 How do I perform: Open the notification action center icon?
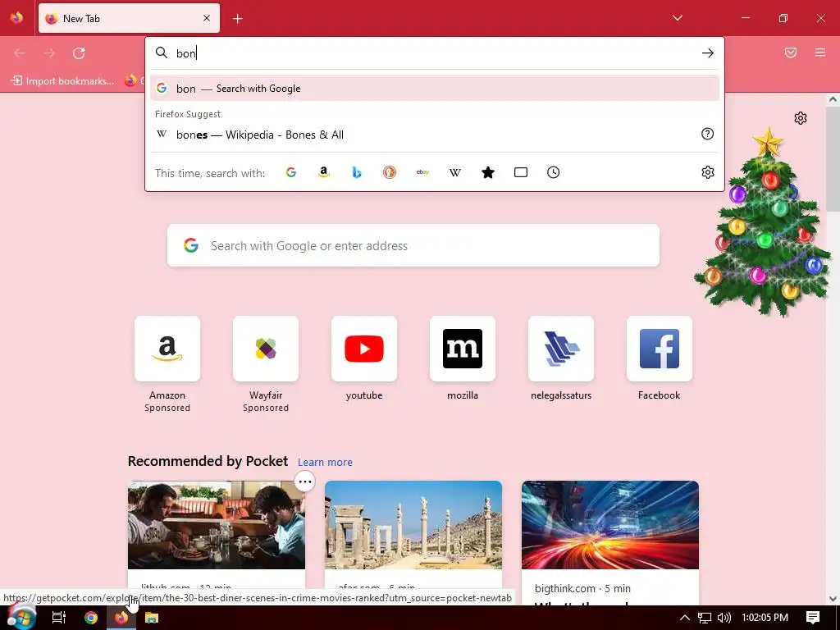[813, 618]
